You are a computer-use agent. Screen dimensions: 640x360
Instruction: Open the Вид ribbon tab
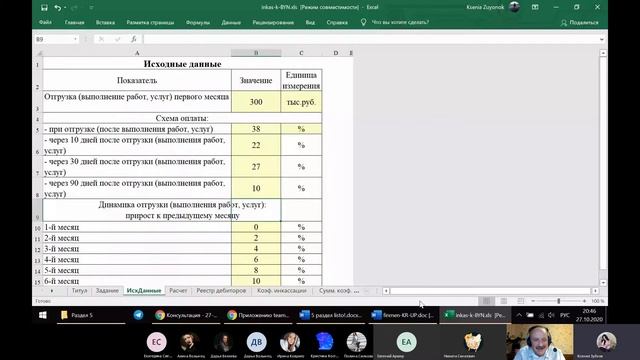pos(310,22)
